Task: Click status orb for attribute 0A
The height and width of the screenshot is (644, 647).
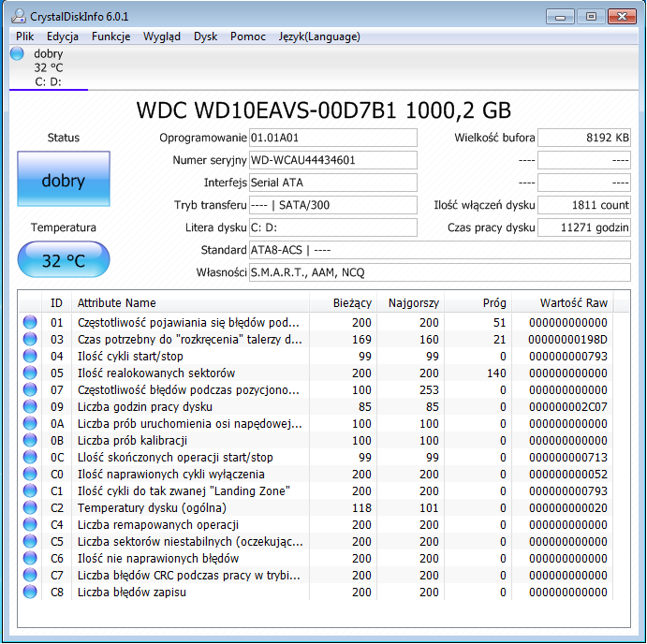Action: tap(30, 423)
